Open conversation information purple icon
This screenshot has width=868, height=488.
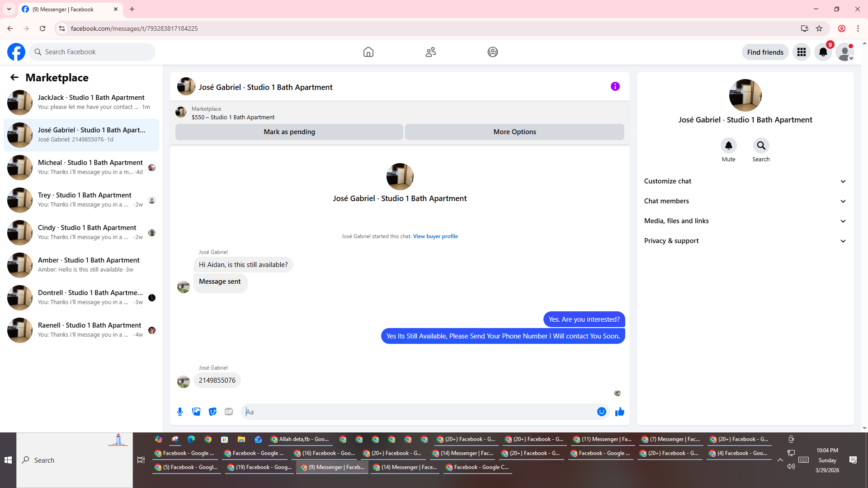(x=615, y=86)
